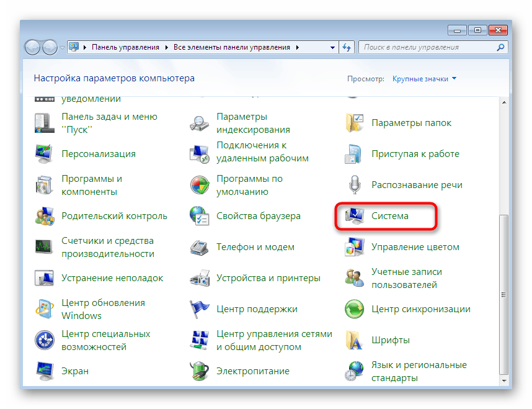Screen dimensions: 532x409
Task: Click the Power Options battery icon
Action: click(x=200, y=371)
